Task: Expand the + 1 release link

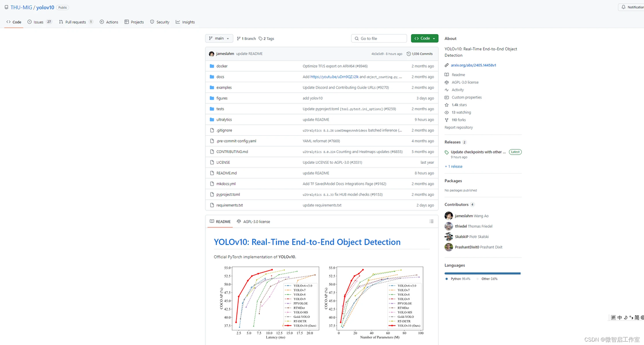Action: pos(453,167)
